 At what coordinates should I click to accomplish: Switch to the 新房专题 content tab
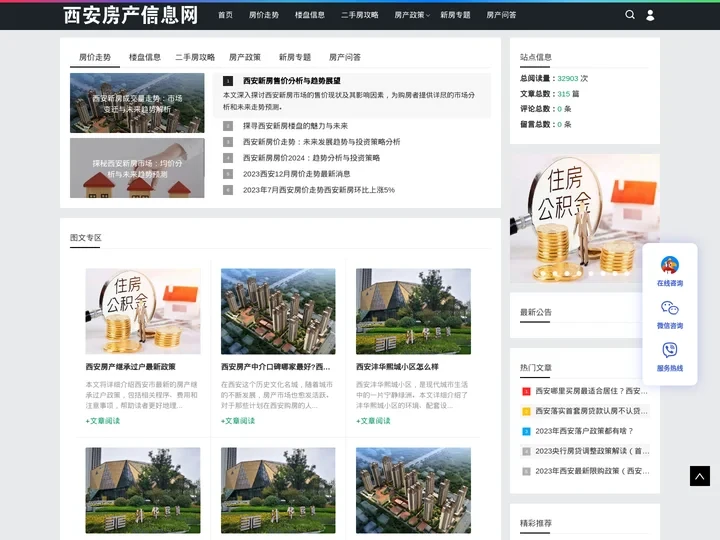pos(295,57)
